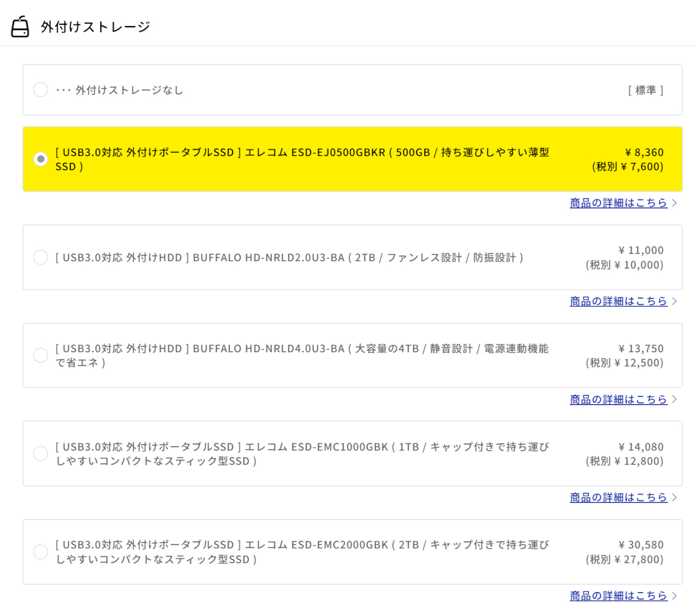Click the ¥ 30,580 price
696x616 pixels.
tap(641, 545)
